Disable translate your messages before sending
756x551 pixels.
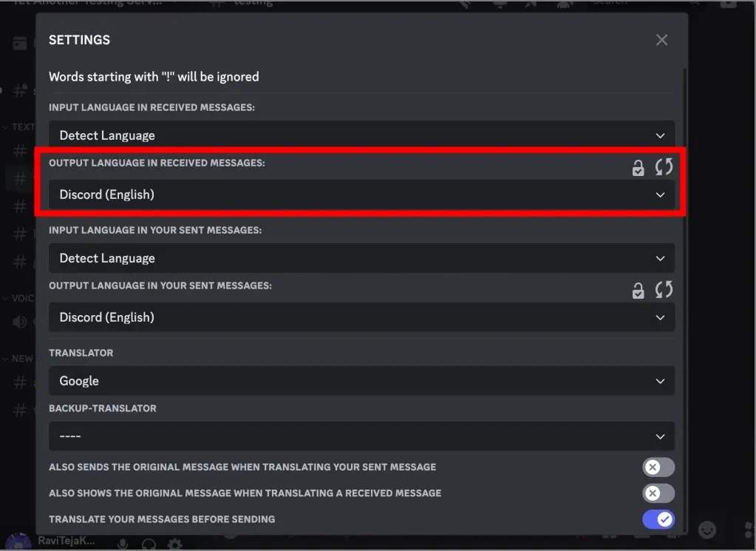coord(658,519)
